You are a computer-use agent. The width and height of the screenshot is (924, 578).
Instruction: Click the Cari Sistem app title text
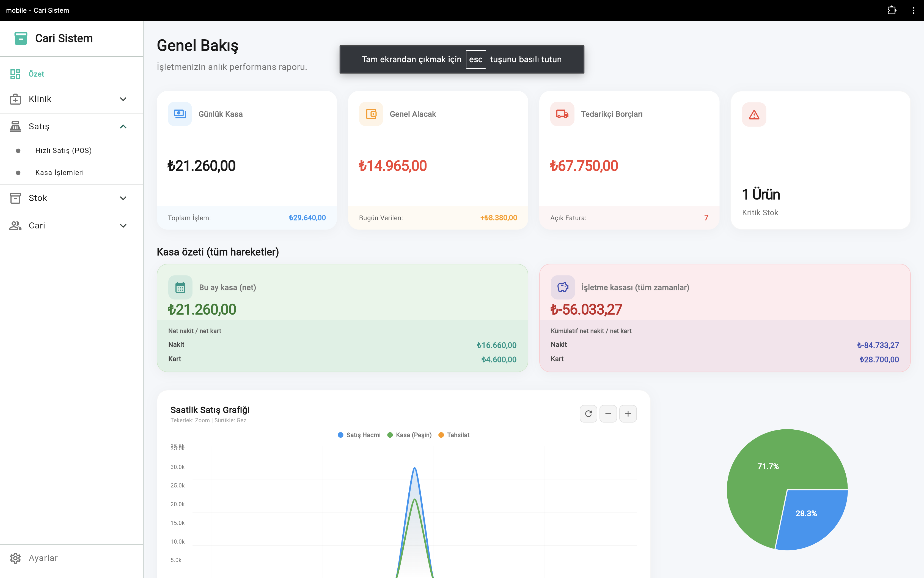pyautogui.click(x=64, y=39)
